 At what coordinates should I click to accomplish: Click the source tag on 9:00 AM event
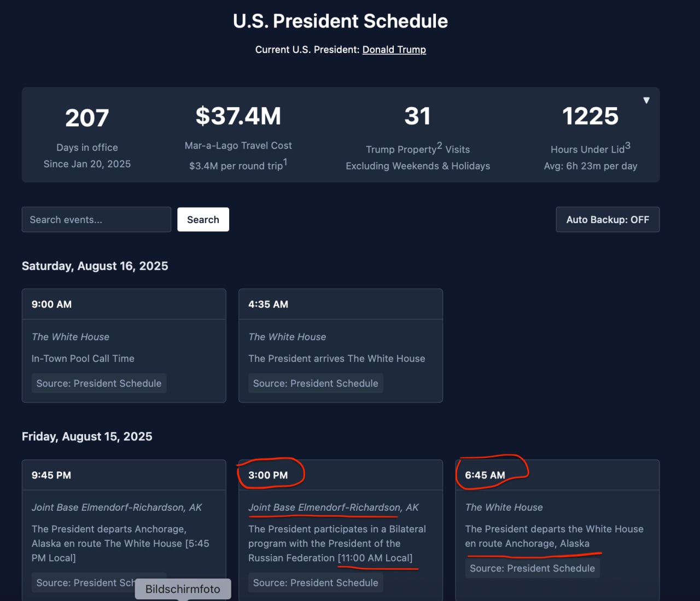(x=99, y=383)
